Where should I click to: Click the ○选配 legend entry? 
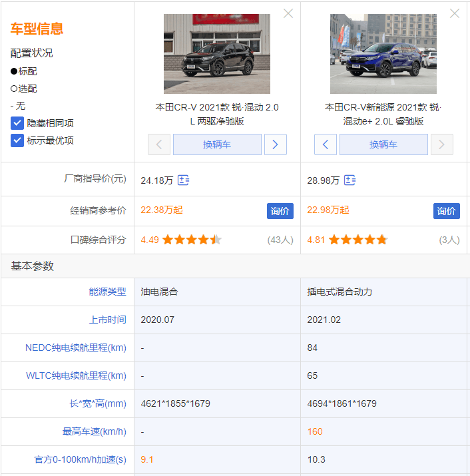pos(24,89)
